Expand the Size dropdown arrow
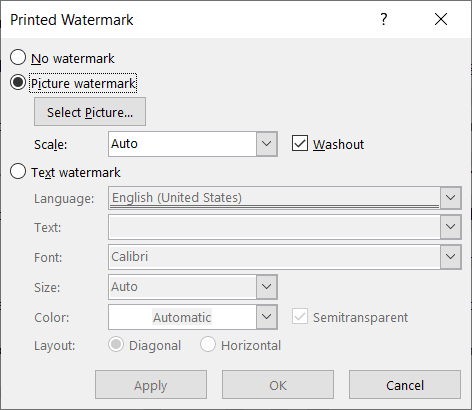 point(266,287)
